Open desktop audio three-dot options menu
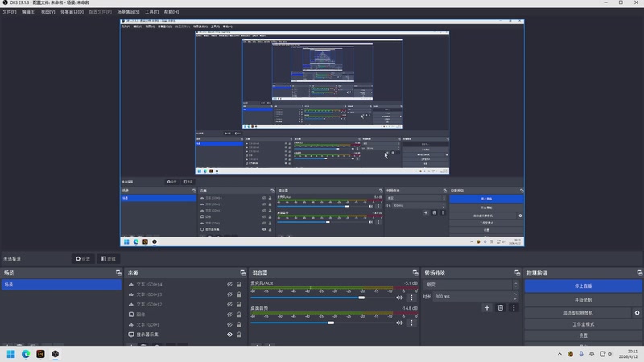Screen dimensions: 644x362 click(411, 323)
